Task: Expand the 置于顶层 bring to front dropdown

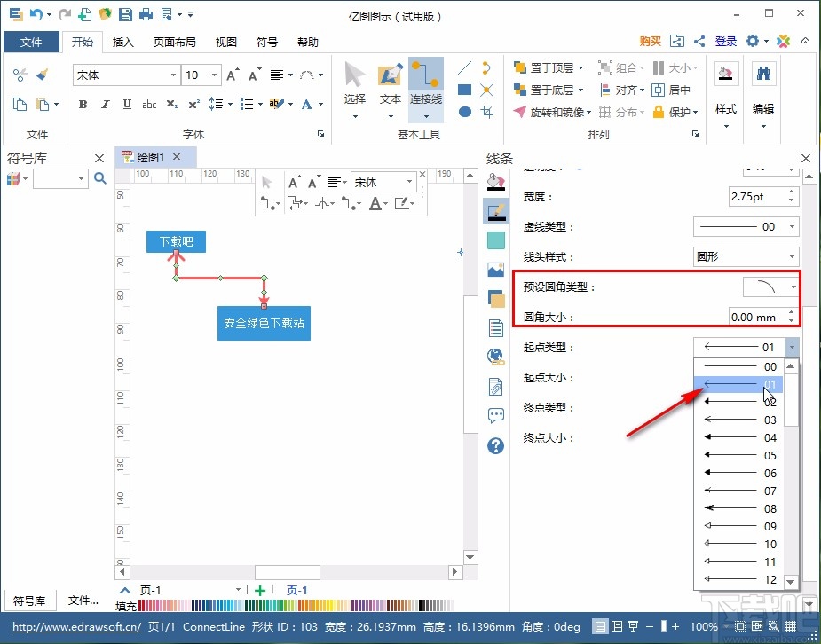Action: [580, 68]
